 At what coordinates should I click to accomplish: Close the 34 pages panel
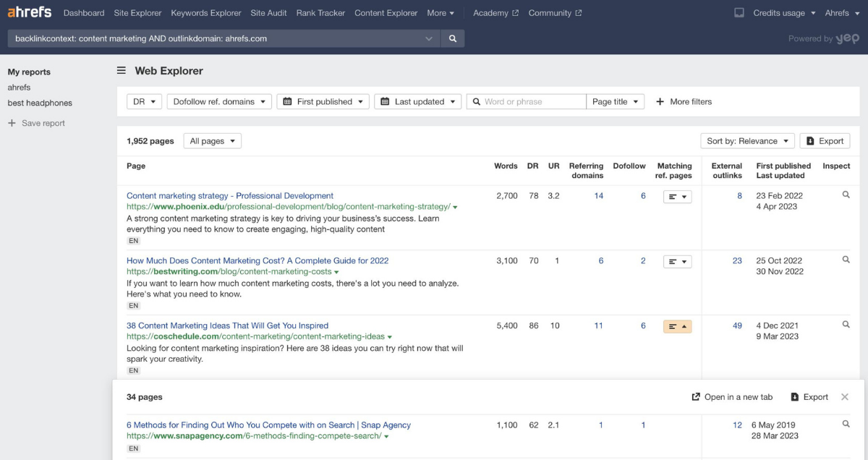tap(845, 397)
